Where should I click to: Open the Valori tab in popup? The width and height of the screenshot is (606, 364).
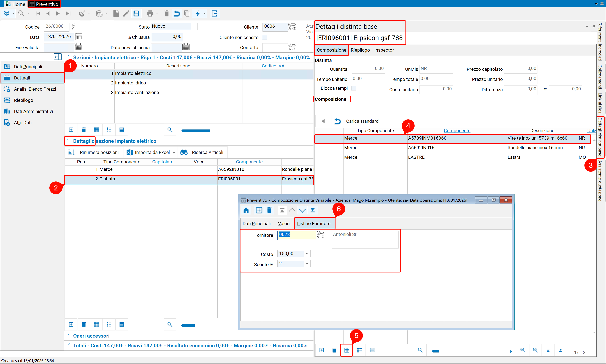click(284, 224)
